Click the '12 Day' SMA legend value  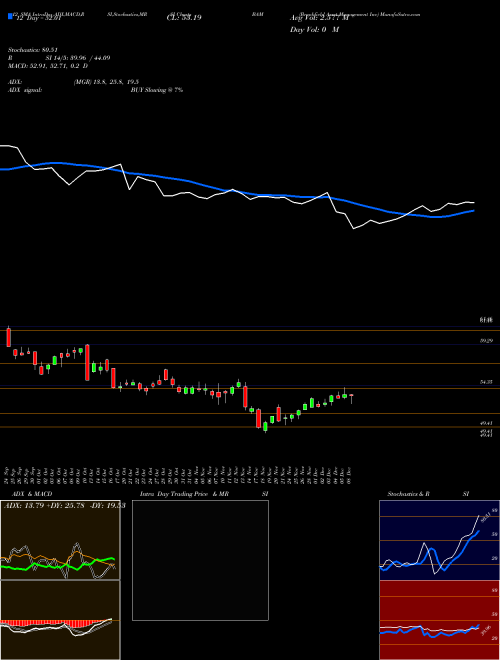[38, 18]
